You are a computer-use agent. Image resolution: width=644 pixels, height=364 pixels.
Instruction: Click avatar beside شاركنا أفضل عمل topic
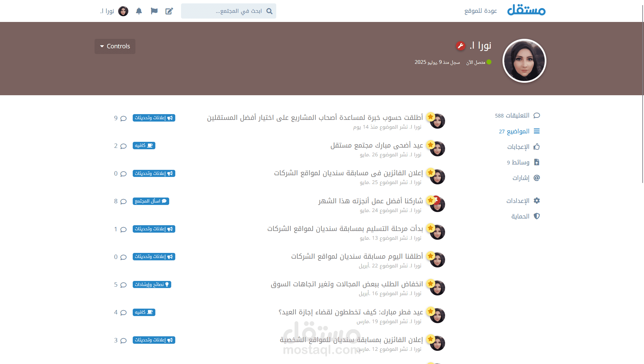[437, 204]
